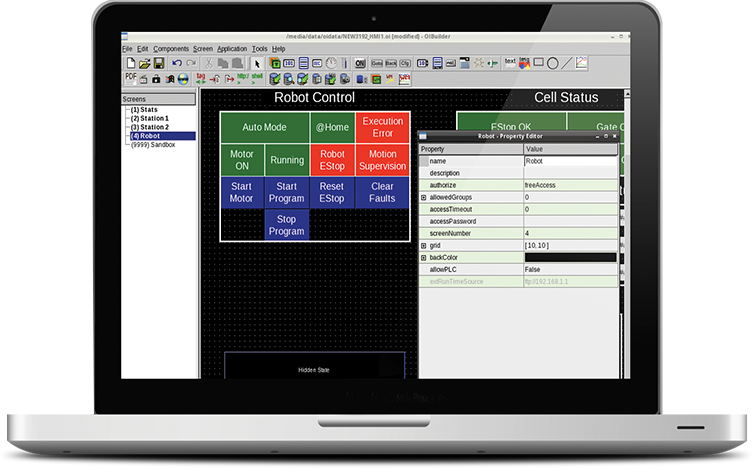The width and height of the screenshot is (753, 469).
Task: Pick the ellipse shape tool
Action: pyautogui.click(x=553, y=63)
